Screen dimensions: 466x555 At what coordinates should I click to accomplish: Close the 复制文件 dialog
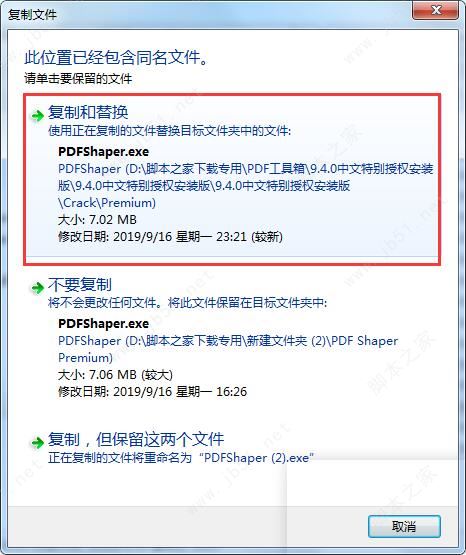[435, 11]
